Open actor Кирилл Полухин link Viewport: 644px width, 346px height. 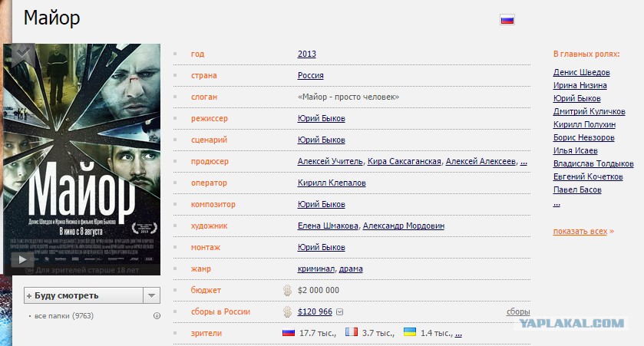(584, 124)
